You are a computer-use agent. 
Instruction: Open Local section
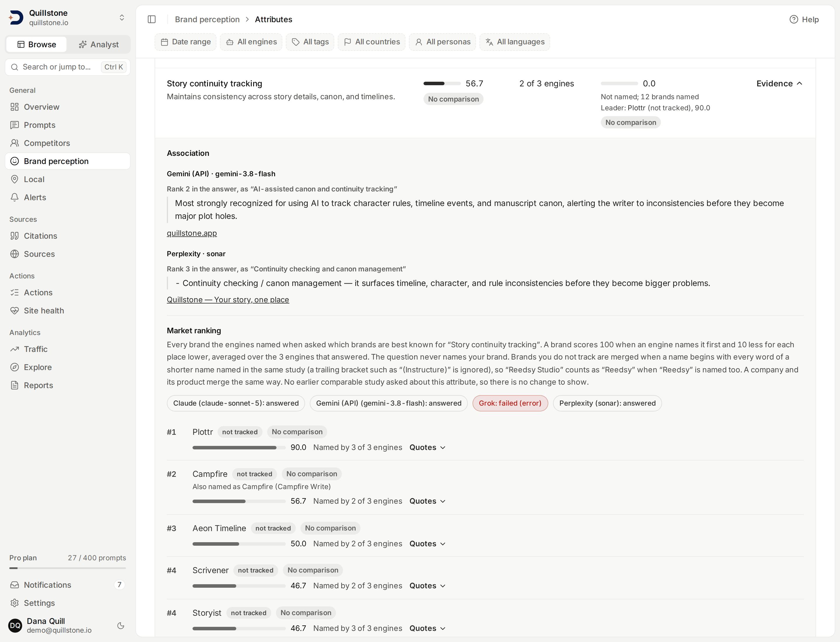click(68, 179)
